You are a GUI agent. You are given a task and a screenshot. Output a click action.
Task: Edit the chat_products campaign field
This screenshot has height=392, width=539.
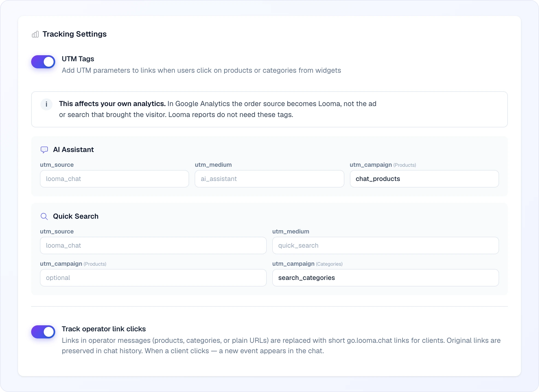pos(424,179)
